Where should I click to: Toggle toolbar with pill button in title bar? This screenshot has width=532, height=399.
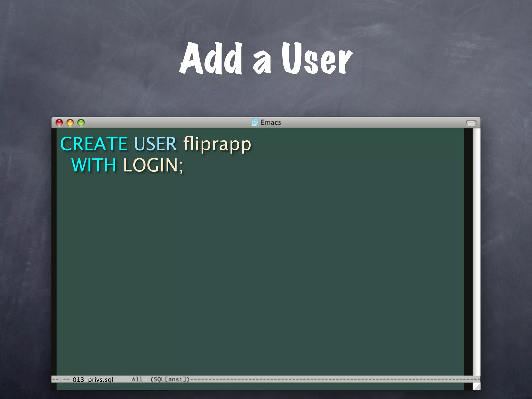471,123
